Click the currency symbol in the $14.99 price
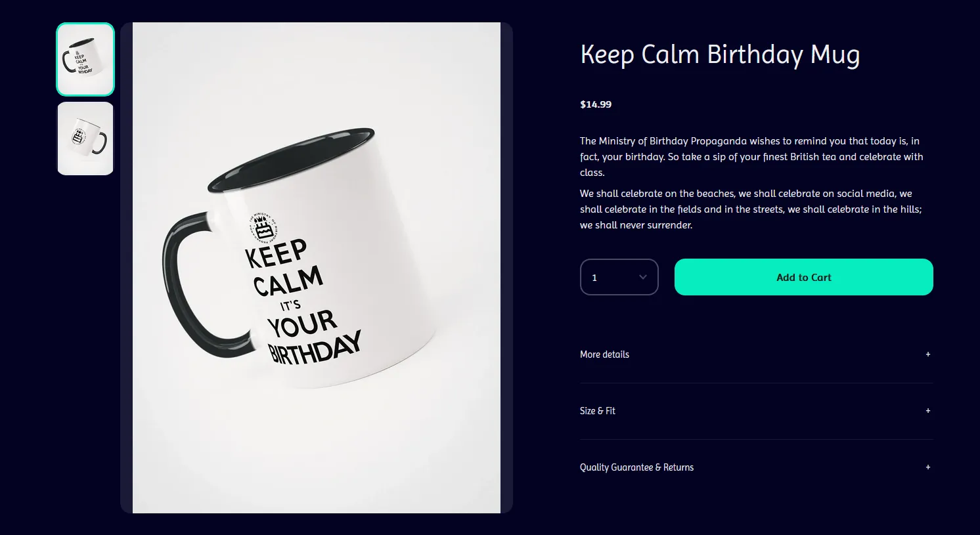This screenshot has width=980, height=535. [583, 104]
